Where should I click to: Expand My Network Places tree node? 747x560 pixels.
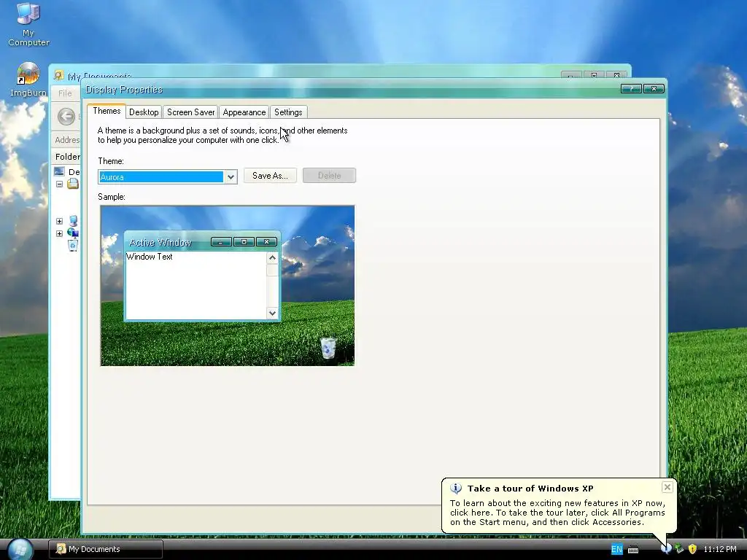tap(60, 233)
